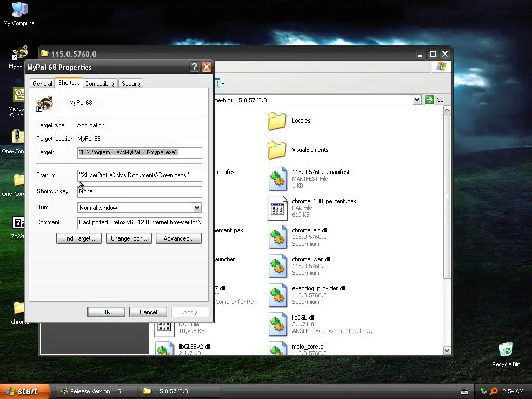Select the Shortcut tab
The height and width of the screenshot is (399, 532).
click(x=69, y=83)
